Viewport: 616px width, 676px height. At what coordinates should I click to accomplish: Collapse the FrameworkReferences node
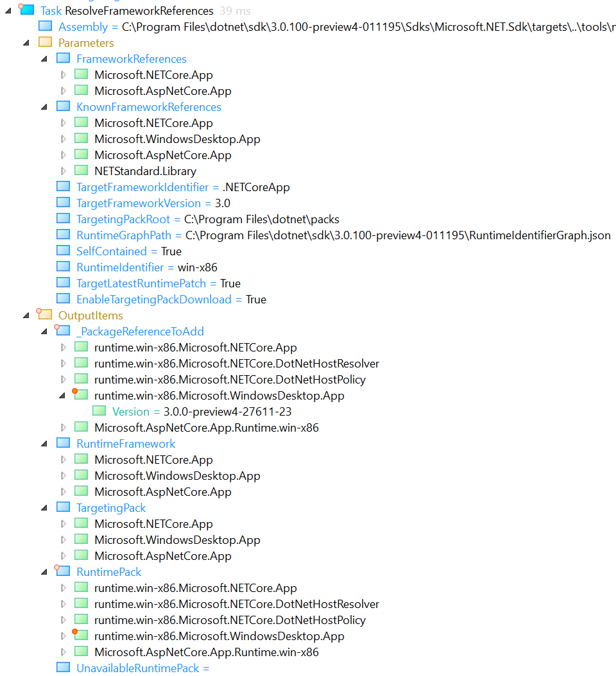coord(44,58)
